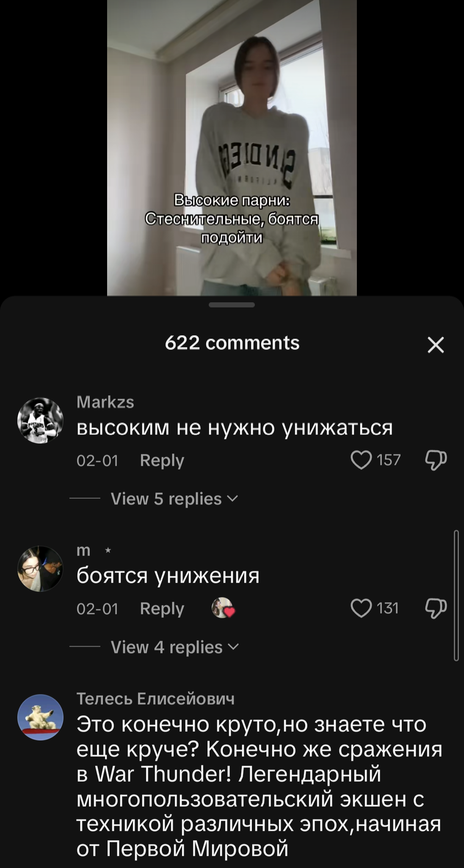Like Markzs's comment with the heart icon

(361, 460)
